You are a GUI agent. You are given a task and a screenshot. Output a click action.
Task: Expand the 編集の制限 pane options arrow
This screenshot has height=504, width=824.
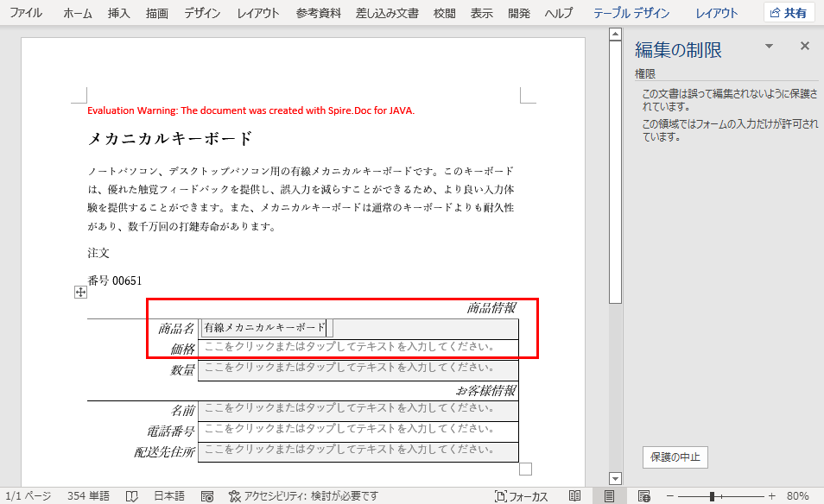768,46
